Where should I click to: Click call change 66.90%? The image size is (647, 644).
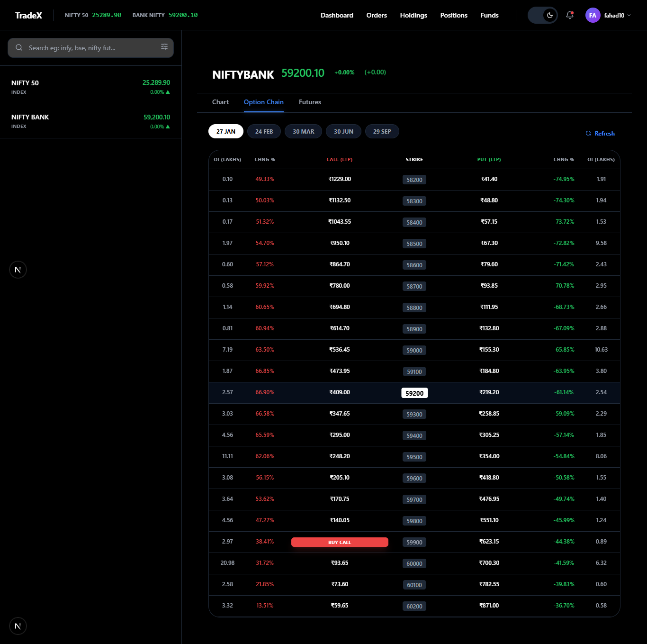265,392
